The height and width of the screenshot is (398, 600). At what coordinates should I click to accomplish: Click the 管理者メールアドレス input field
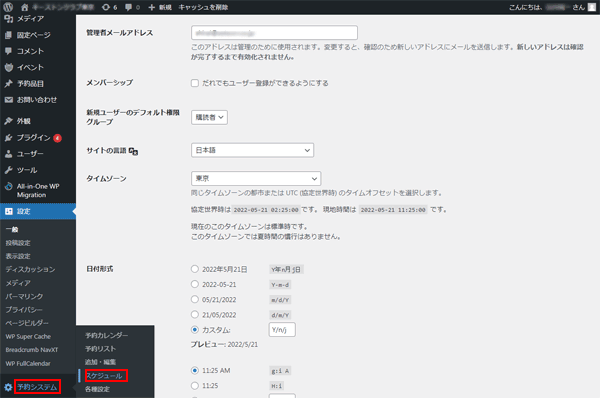coord(274,33)
